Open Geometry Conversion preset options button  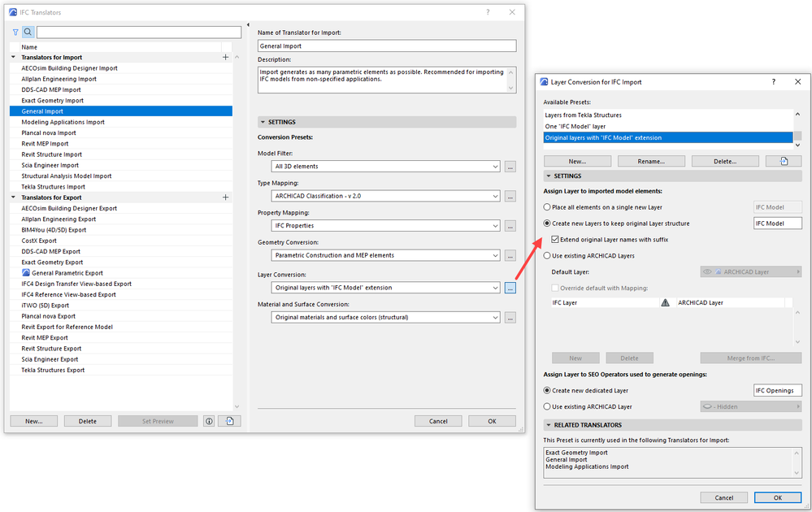[x=510, y=256]
